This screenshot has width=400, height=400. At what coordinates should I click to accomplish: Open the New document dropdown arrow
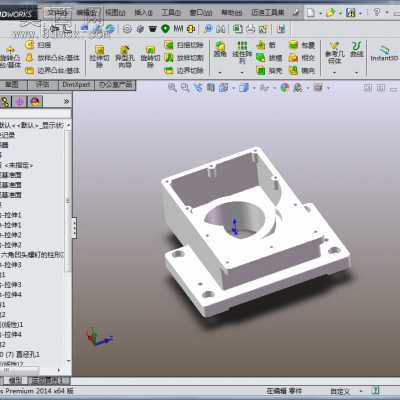pos(320,13)
